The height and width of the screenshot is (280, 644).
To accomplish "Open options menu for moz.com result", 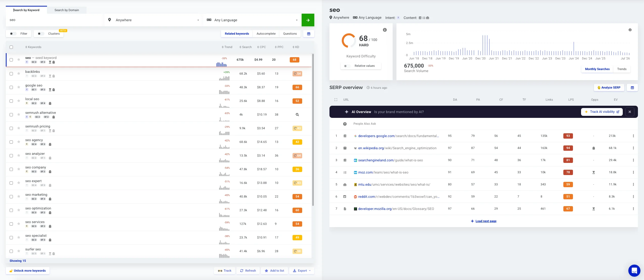I will pyautogui.click(x=633, y=172).
